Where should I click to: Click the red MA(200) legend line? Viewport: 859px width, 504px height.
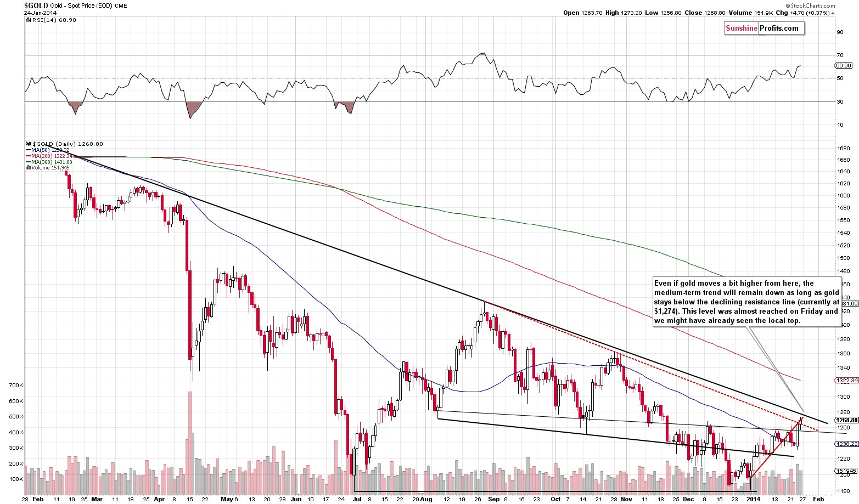coord(27,156)
